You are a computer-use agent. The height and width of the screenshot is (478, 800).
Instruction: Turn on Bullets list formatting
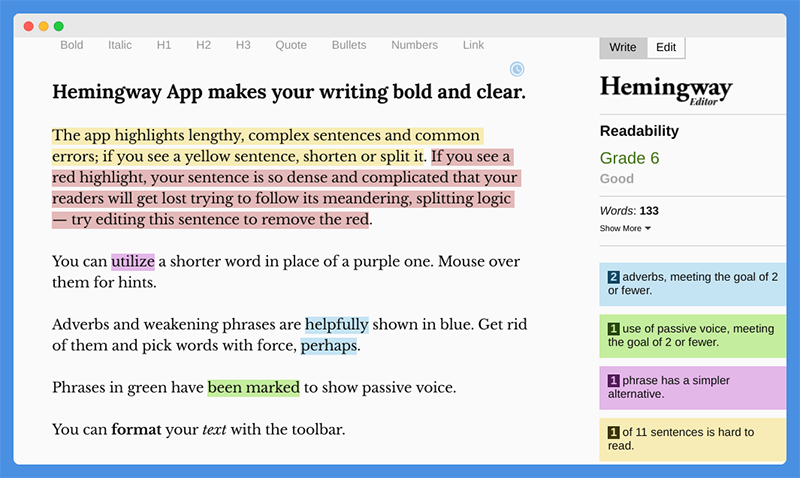(349, 45)
